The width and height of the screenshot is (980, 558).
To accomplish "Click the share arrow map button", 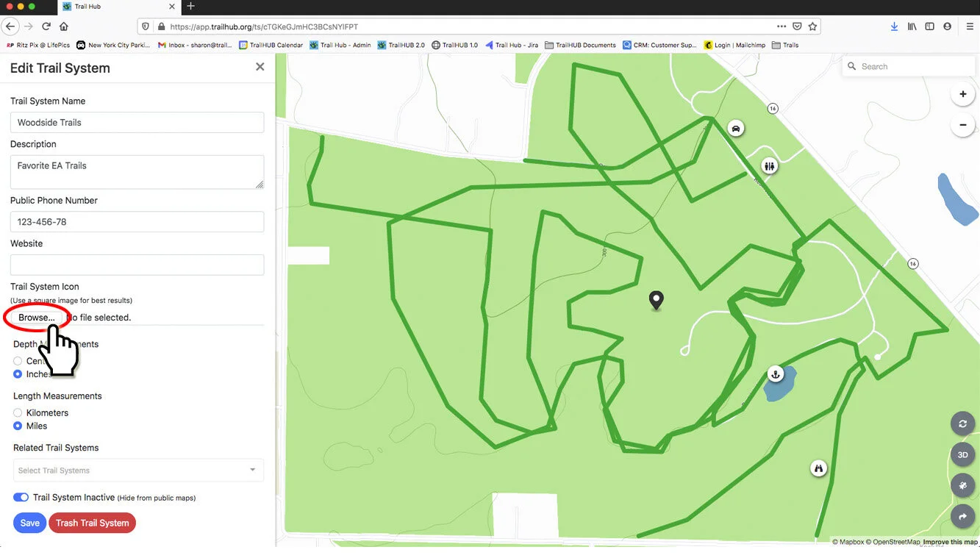I will (962, 517).
